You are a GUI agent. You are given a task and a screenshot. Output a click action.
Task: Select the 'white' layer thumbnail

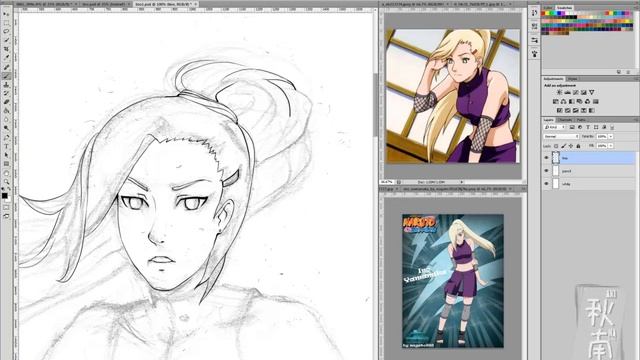point(556,184)
